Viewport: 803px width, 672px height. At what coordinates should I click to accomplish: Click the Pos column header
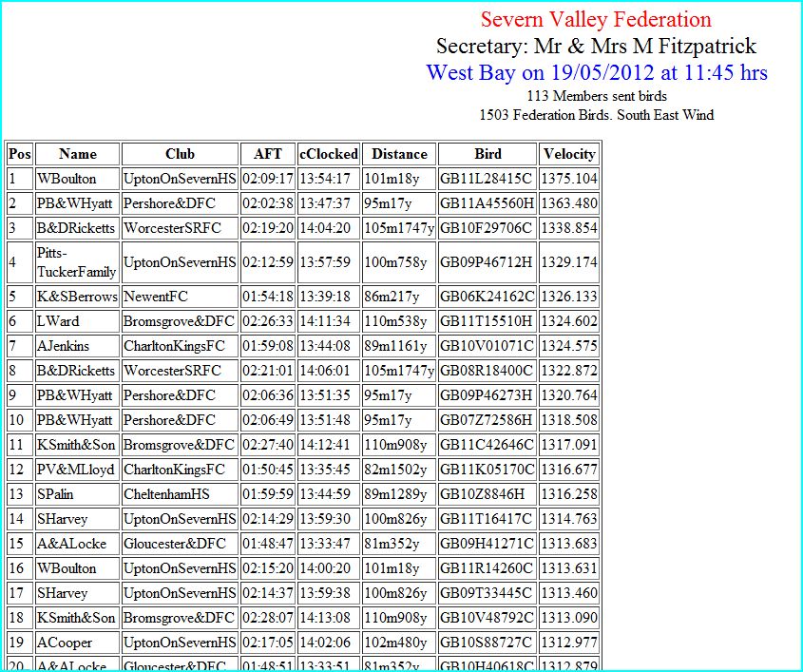[x=20, y=154]
